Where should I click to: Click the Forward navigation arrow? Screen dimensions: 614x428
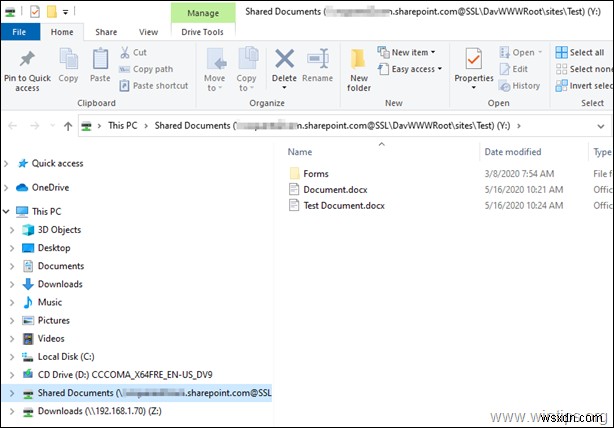coord(34,126)
